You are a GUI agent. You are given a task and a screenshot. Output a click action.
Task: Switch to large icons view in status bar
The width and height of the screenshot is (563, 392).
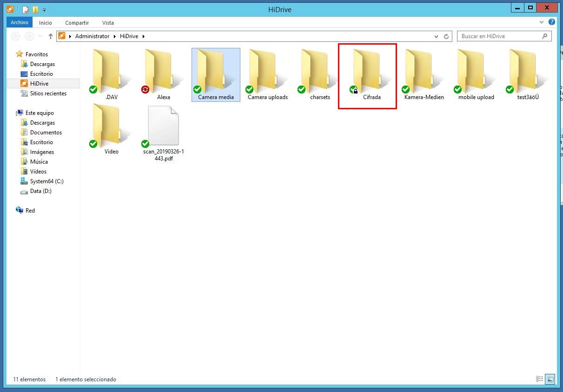(x=550, y=379)
